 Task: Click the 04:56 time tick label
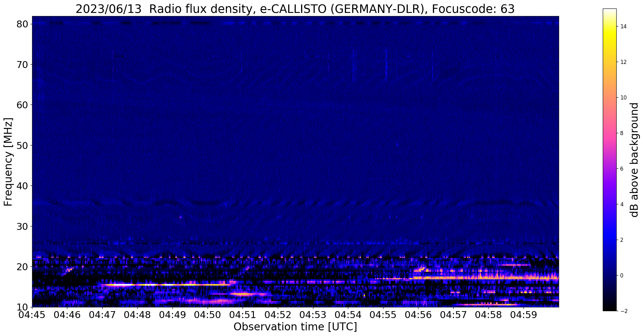(418, 315)
